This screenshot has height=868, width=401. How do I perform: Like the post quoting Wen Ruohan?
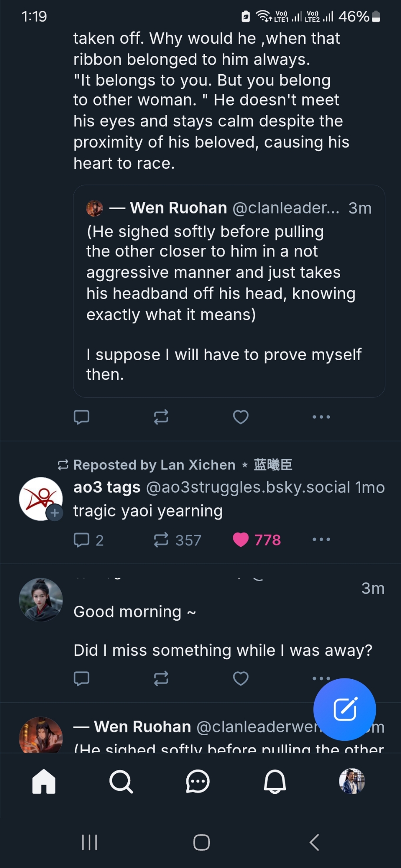click(241, 417)
